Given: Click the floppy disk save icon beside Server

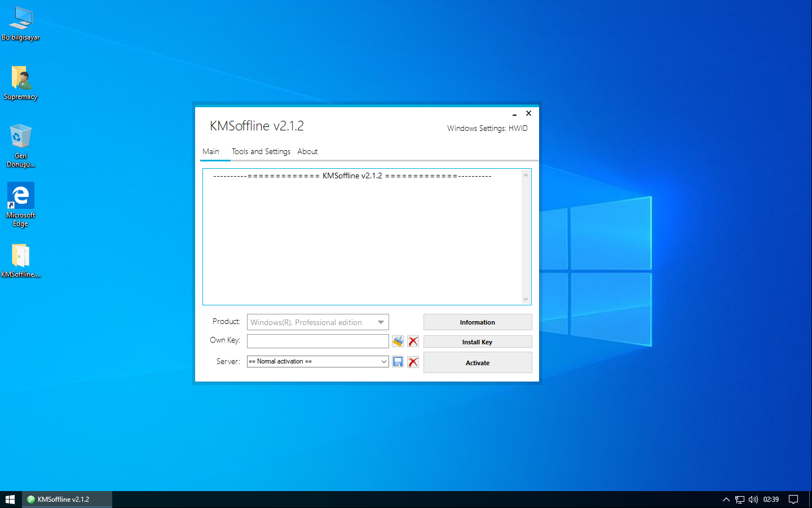Looking at the screenshot, I should [398, 362].
